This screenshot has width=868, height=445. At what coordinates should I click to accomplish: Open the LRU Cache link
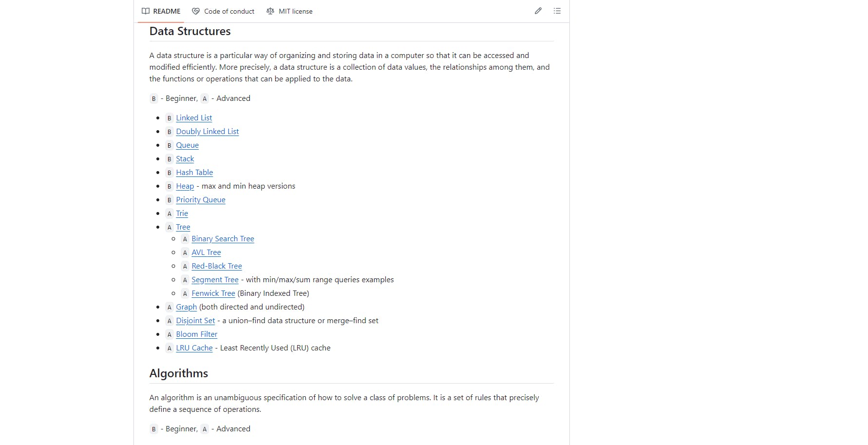tap(194, 348)
